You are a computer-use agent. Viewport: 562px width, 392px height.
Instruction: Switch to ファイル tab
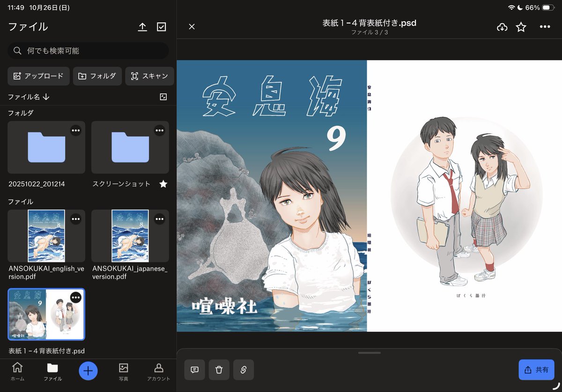pos(52,371)
